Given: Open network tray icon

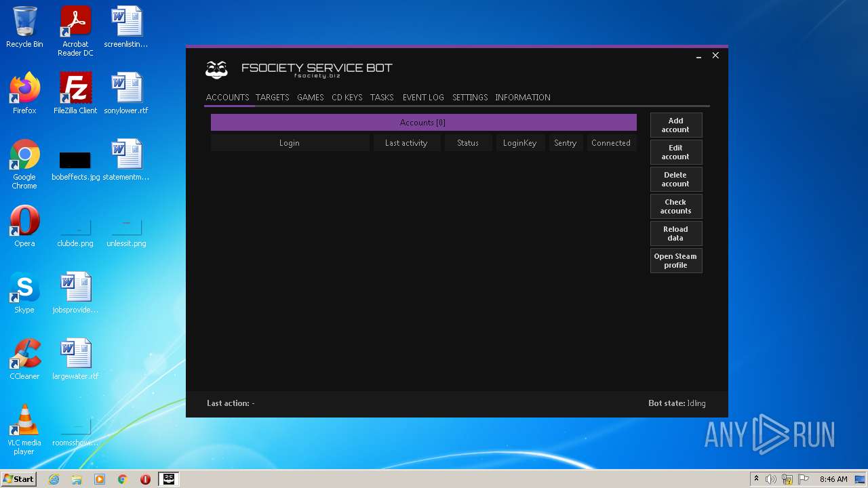Looking at the screenshot, I should [787, 479].
